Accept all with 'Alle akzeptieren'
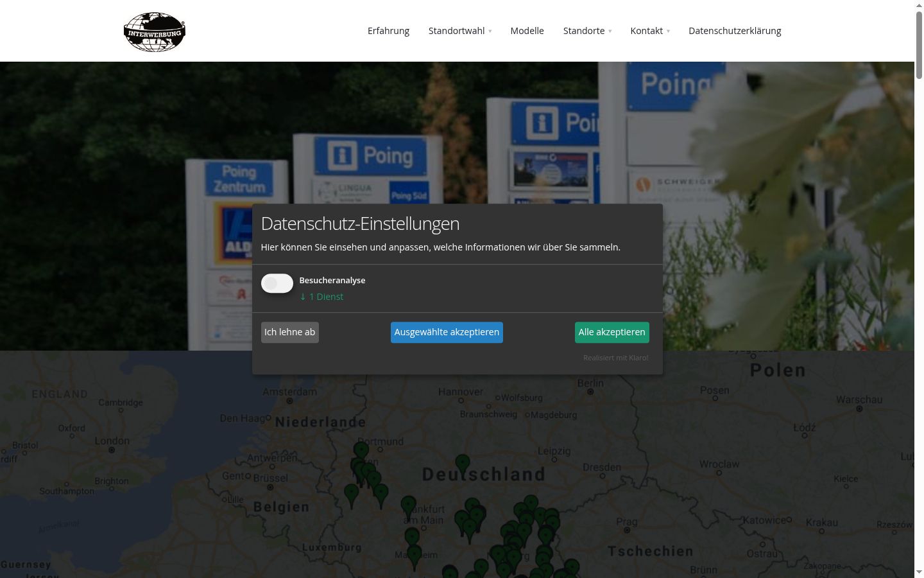The image size is (924, 578). pos(612,332)
